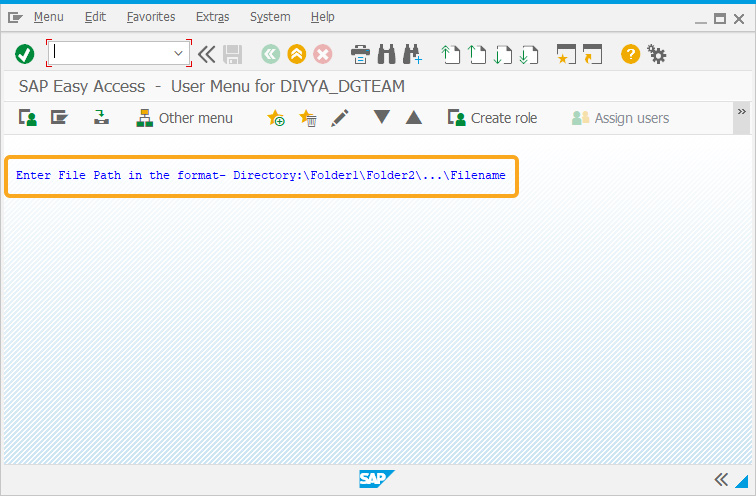Open the Extras menu

pyautogui.click(x=213, y=17)
